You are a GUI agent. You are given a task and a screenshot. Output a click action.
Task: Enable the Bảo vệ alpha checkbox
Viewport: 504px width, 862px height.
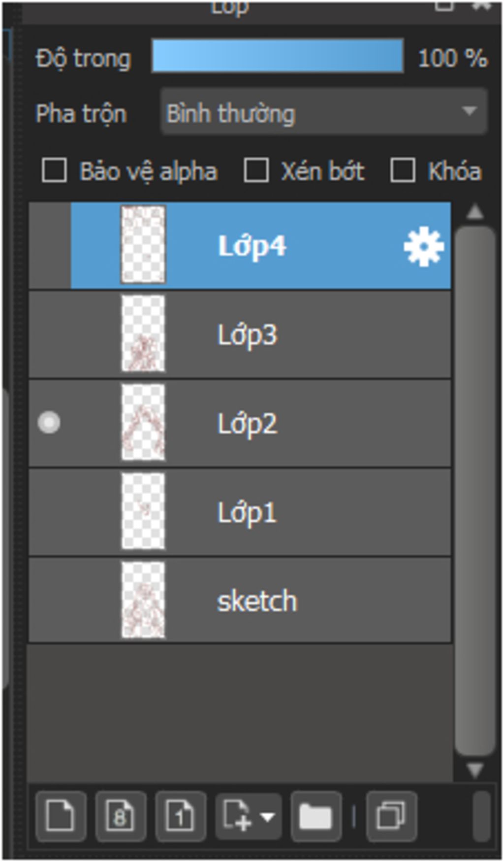coord(55,170)
